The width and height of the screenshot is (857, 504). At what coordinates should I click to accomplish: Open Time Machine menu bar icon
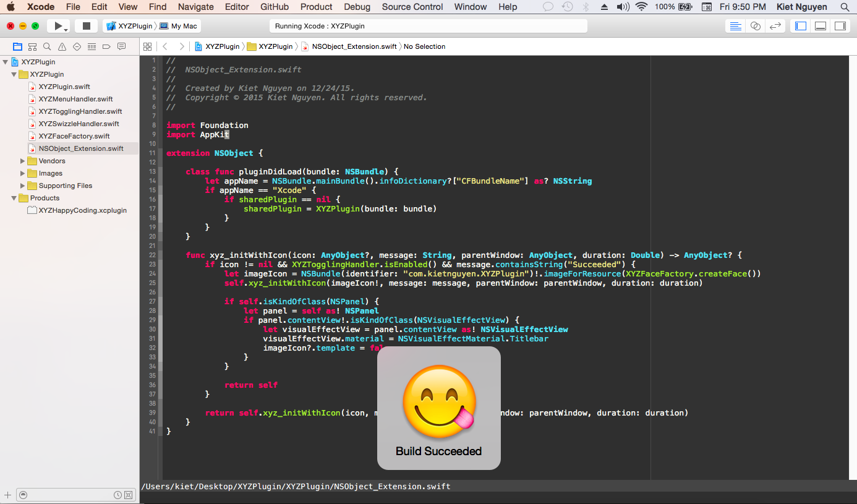point(567,7)
